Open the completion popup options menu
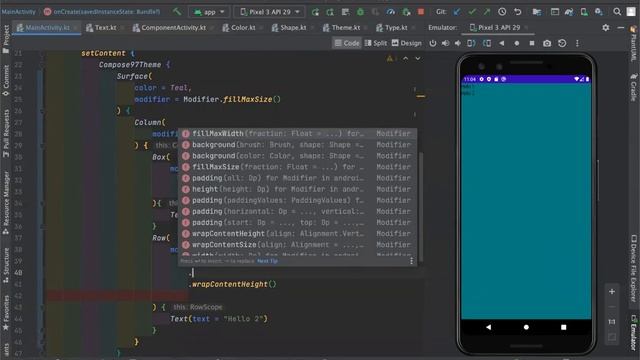Screen dimensions: 640x360 pyautogui.click(x=411, y=261)
